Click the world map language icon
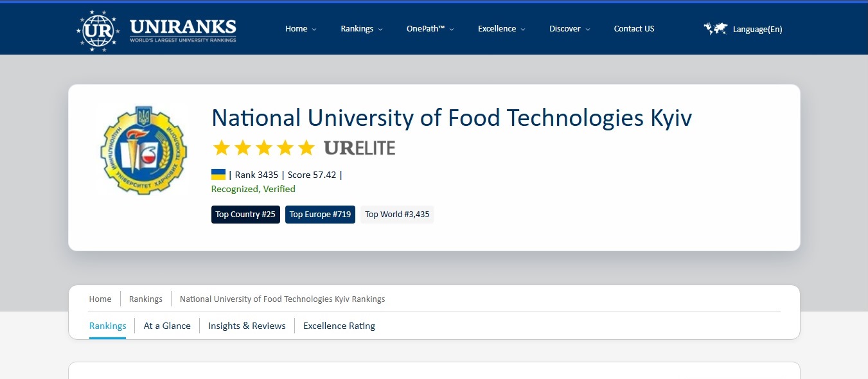Viewport: 868px width, 379px height. [x=715, y=28]
